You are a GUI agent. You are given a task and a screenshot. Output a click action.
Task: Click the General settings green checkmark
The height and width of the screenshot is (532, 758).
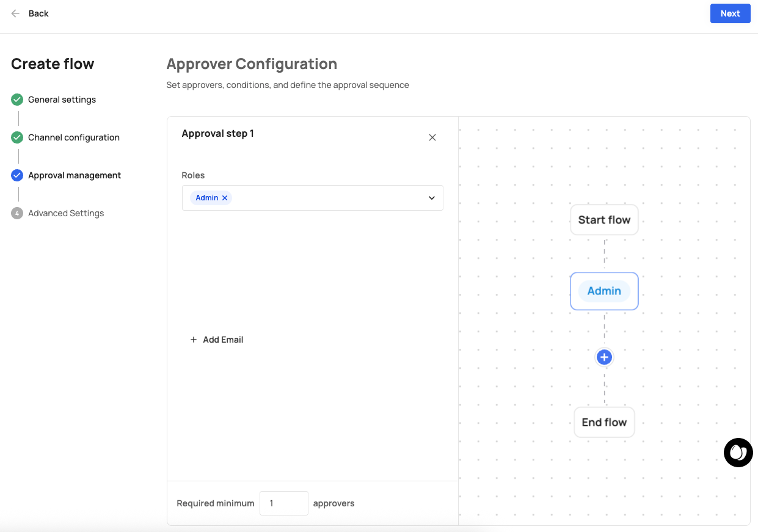pos(17,100)
